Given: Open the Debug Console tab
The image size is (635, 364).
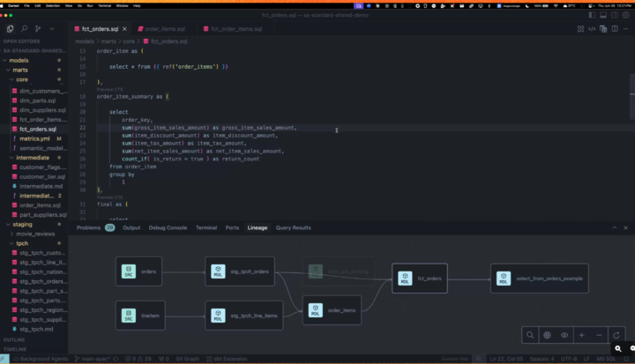Looking at the screenshot, I should pos(168,227).
